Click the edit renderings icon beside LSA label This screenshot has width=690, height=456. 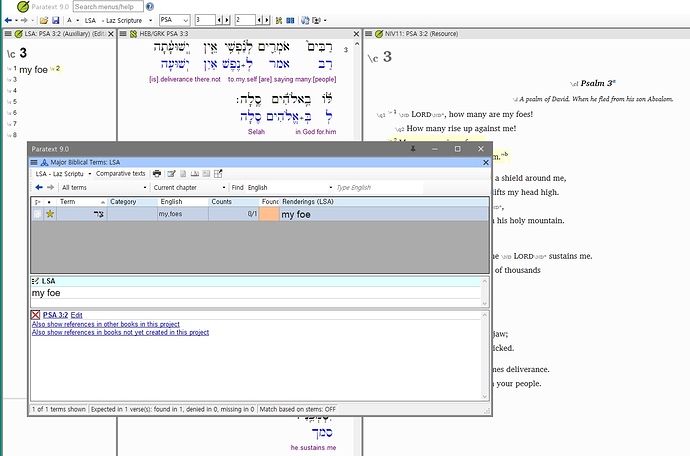[35, 281]
